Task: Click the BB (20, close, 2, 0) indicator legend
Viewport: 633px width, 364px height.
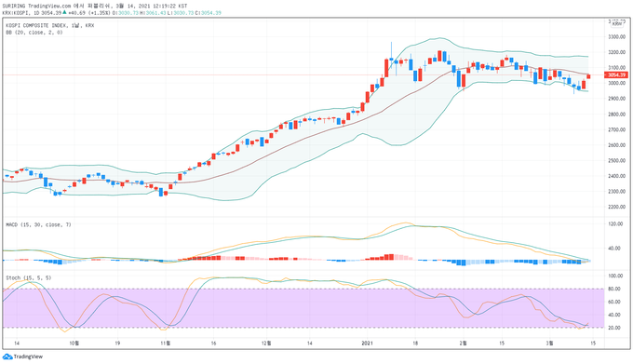Action: pyautogui.click(x=34, y=33)
